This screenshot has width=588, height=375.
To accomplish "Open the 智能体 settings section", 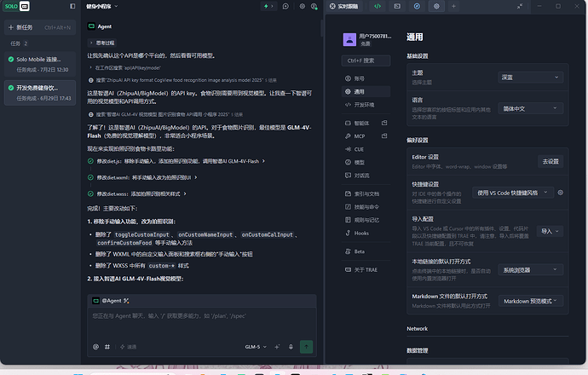I will (361, 123).
